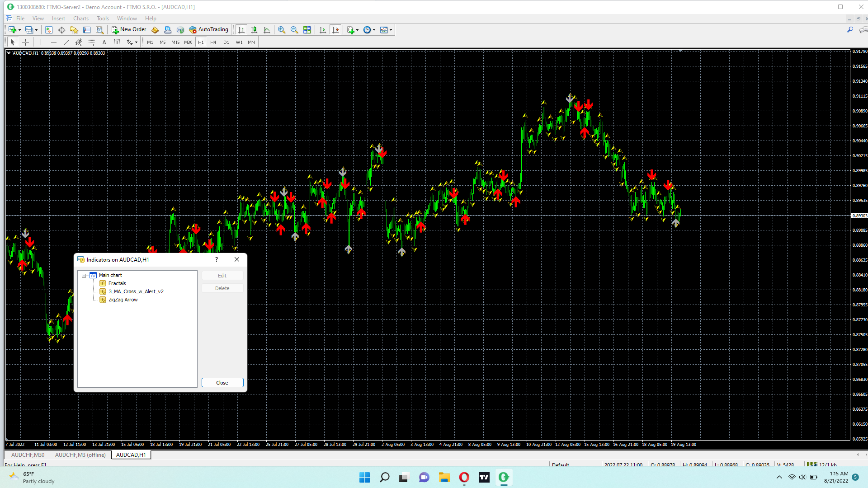Click the New Order button
The height and width of the screenshot is (488, 868).
tap(129, 30)
